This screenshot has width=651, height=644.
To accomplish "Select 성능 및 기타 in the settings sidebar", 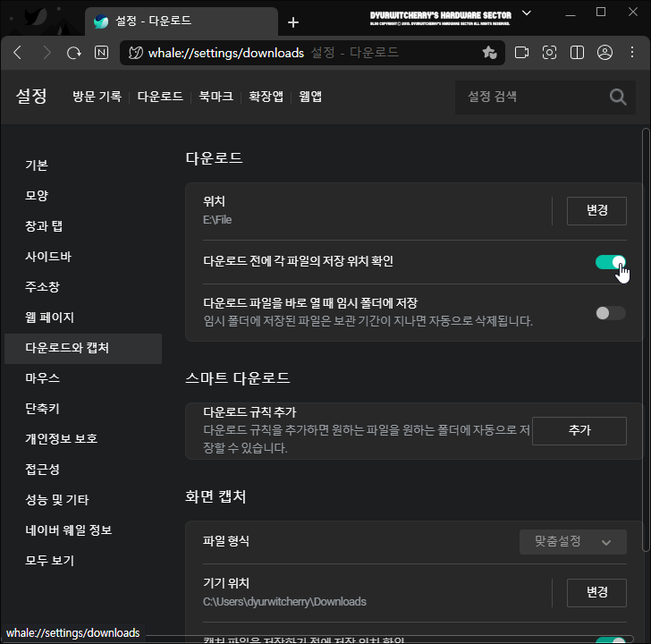I will coord(57,500).
